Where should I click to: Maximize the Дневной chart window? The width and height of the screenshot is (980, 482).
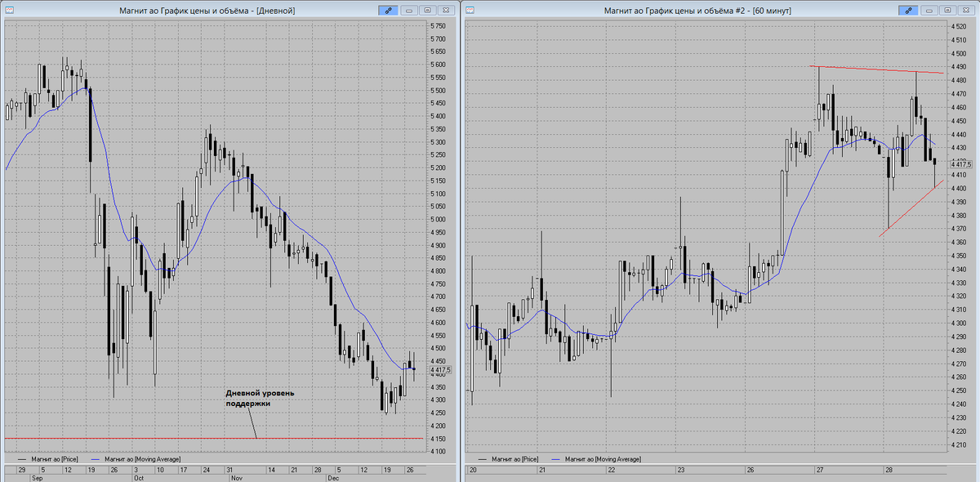tap(429, 11)
